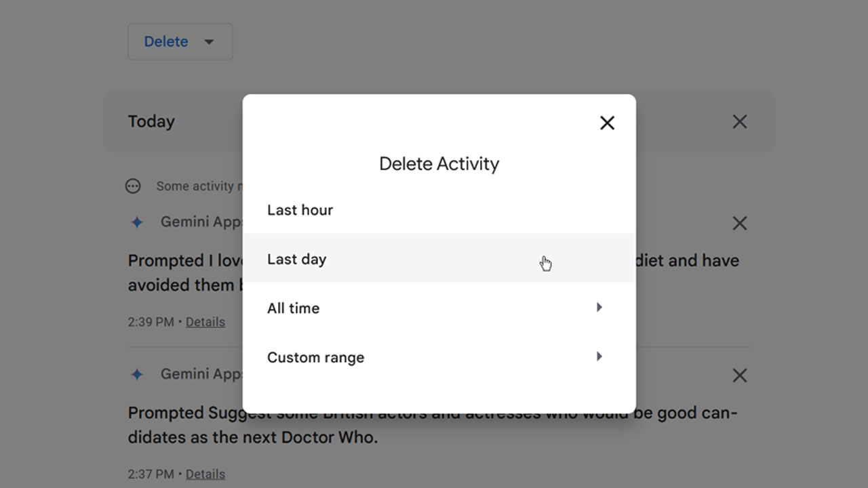Select the Last hour option
The image size is (868, 488).
[x=439, y=210]
